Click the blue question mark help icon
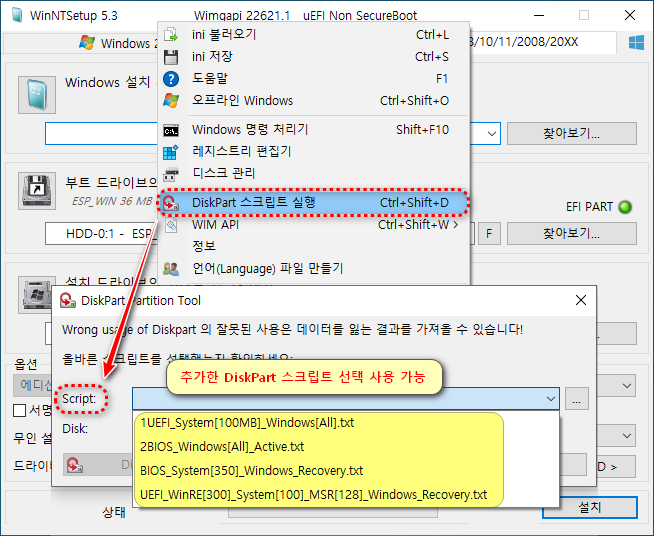654x536 pixels. (x=171, y=79)
